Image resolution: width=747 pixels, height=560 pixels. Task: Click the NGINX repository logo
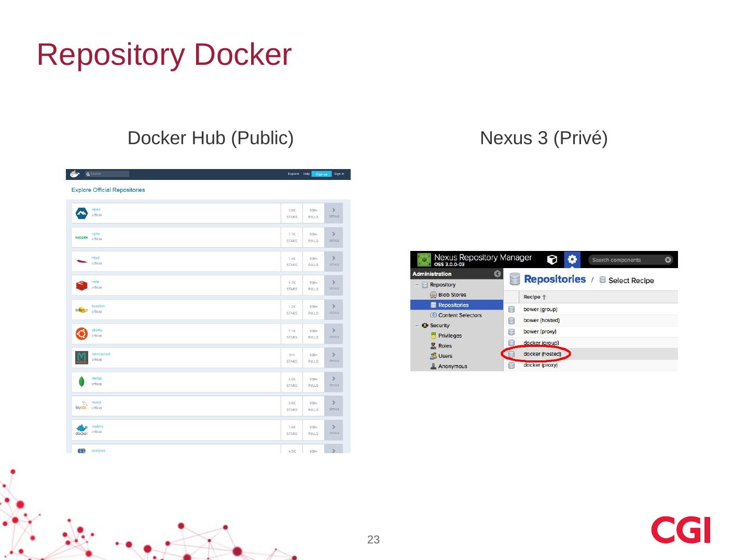pos(81,237)
